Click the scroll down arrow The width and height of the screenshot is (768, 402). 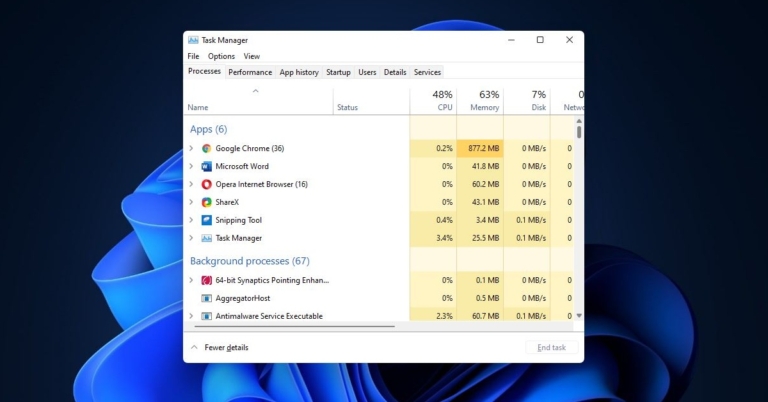point(579,316)
